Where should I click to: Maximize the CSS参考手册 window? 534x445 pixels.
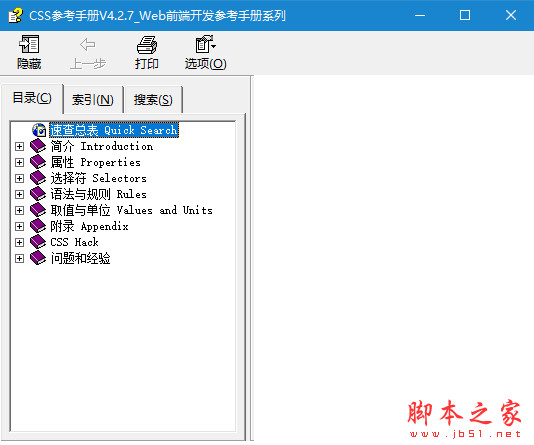click(465, 15)
